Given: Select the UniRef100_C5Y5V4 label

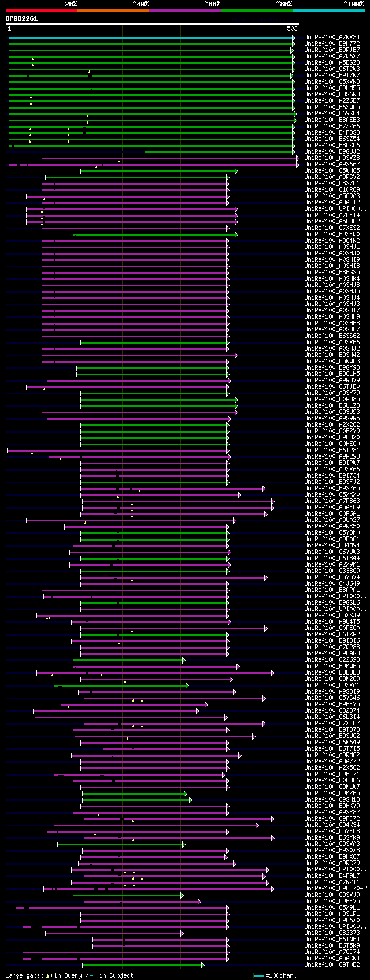Looking at the screenshot, I should click(x=332, y=577).
